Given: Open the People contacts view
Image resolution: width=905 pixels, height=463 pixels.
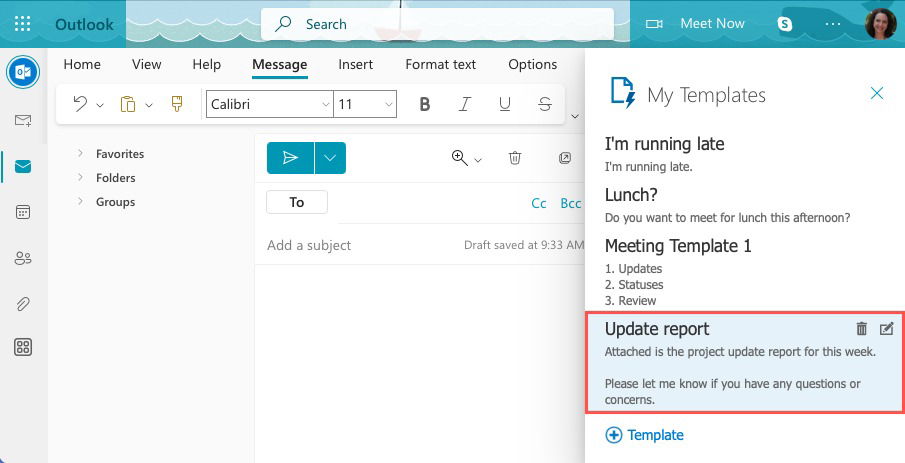Looking at the screenshot, I should coord(23,258).
